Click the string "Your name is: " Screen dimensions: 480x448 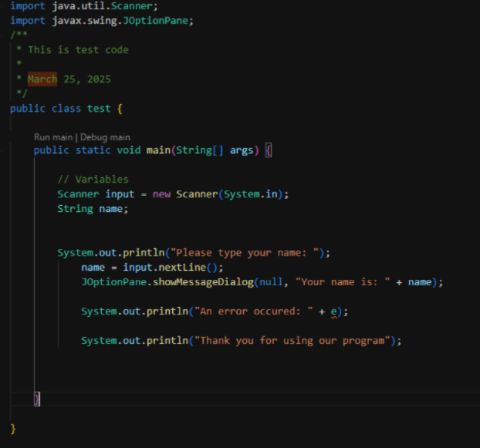click(343, 282)
